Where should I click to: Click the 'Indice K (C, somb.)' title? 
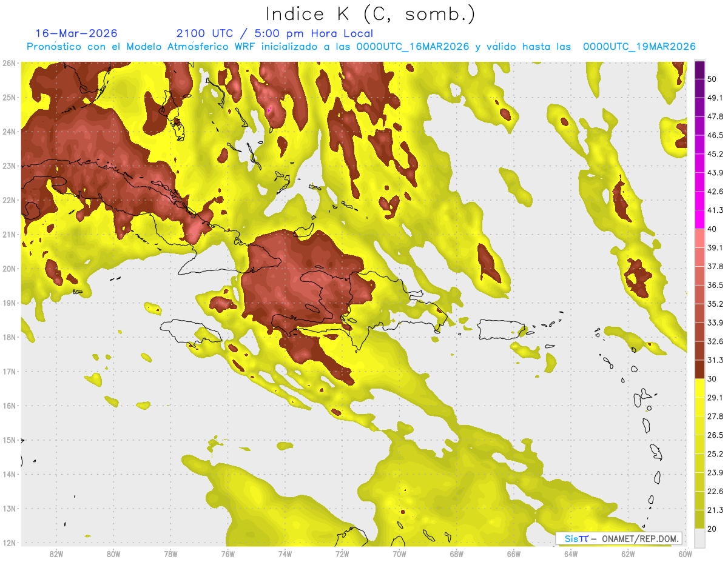pyautogui.click(x=371, y=14)
